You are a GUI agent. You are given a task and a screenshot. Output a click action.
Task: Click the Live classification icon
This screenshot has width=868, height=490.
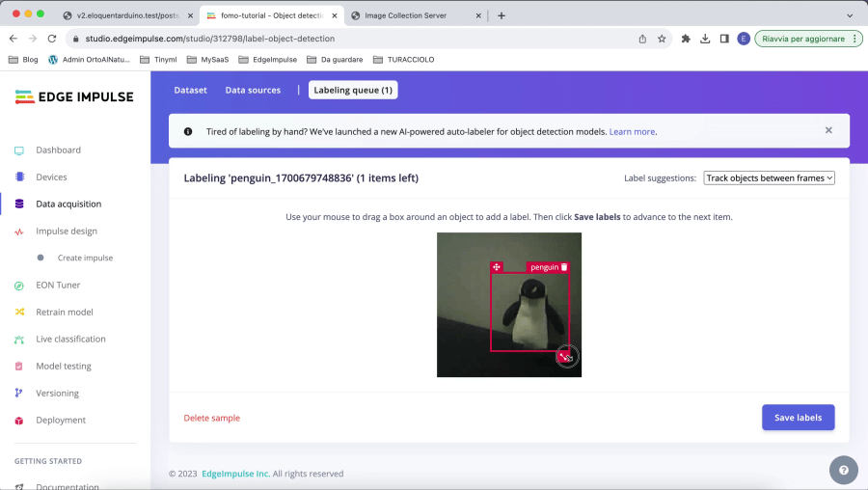[x=19, y=340]
